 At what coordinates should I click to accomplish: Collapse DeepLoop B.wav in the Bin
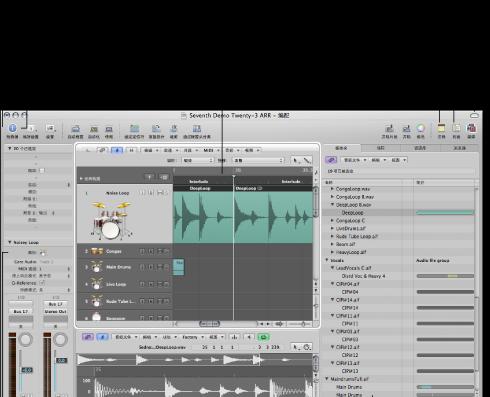click(x=332, y=205)
